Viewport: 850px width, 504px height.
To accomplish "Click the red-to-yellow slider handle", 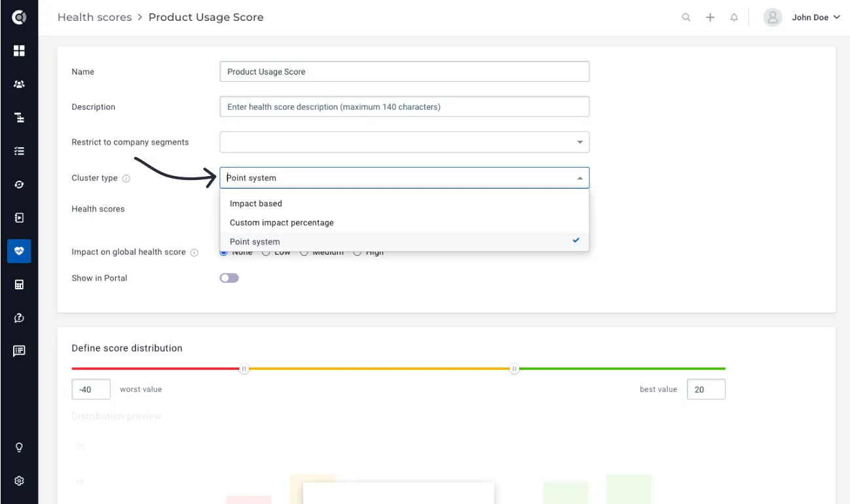I will pyautogui.click(x=244, y=369).
